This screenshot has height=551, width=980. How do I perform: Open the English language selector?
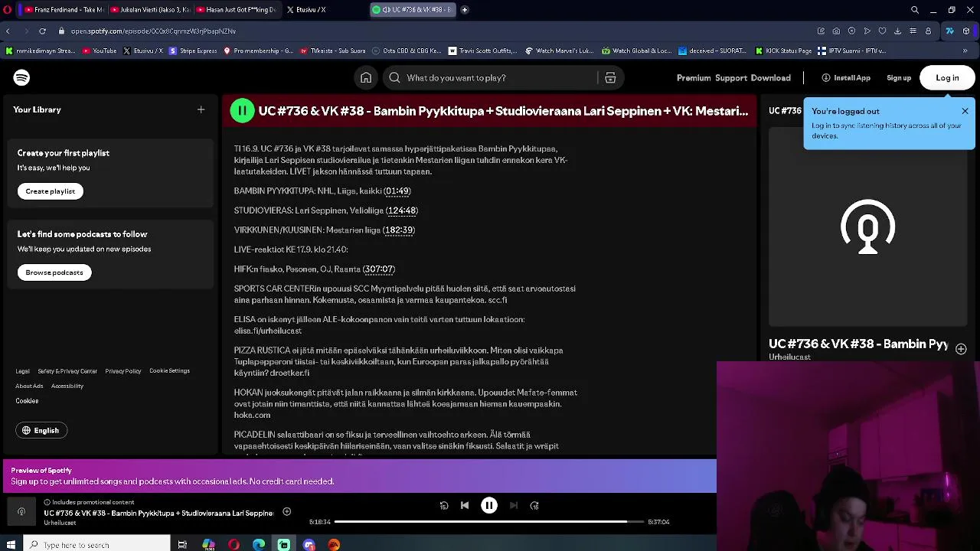point(41,430)
